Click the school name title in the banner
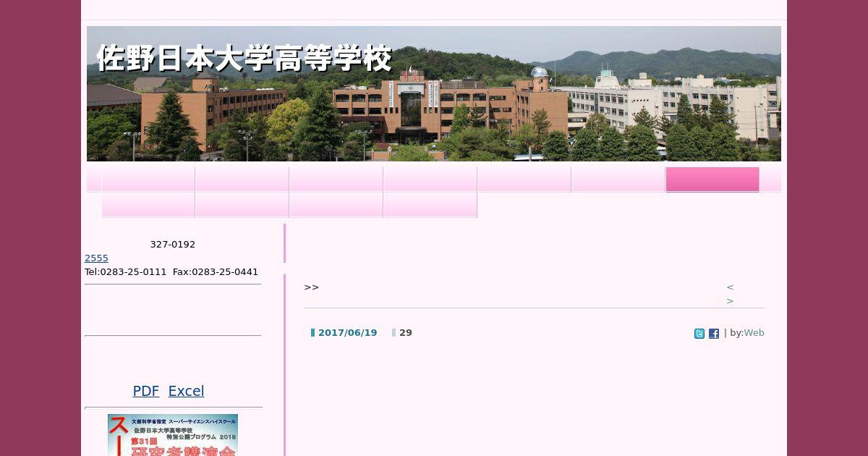 [x=244, y=59]
